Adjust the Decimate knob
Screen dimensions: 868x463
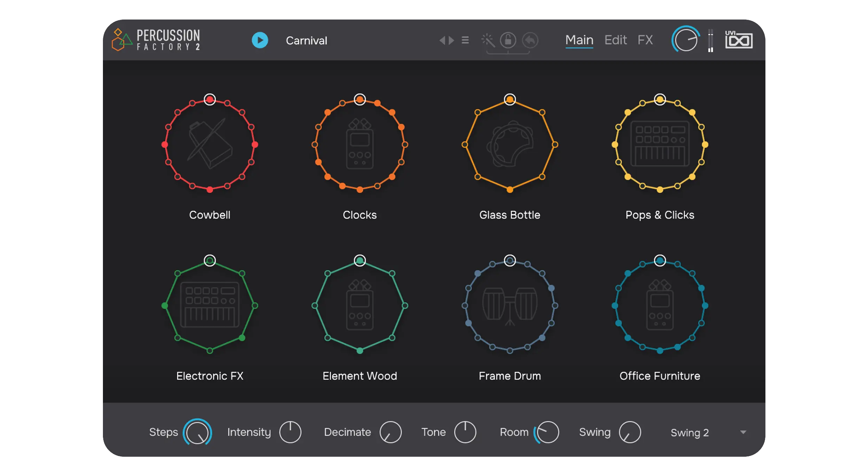[x=390, y=432]
